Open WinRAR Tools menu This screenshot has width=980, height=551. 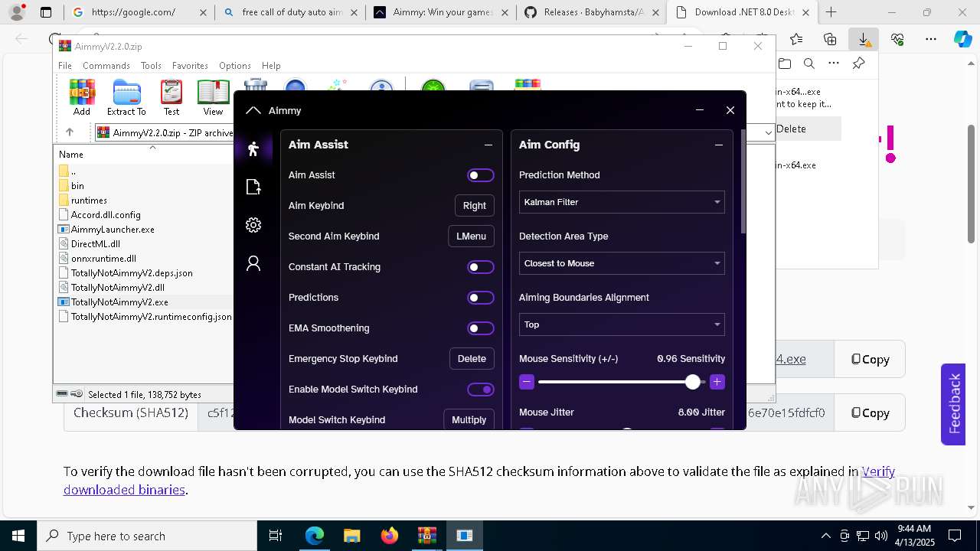coord(151,66)
